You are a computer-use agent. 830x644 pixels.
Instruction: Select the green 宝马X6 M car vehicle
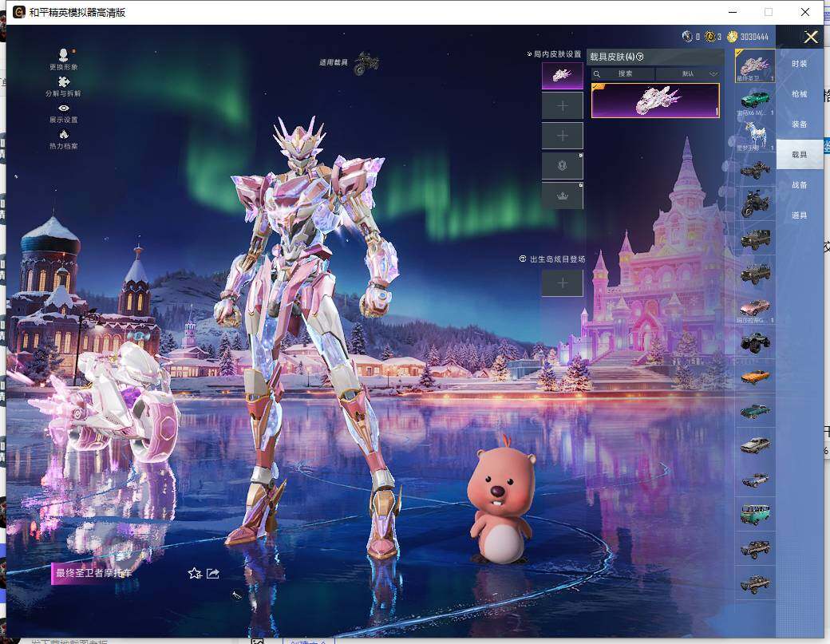[x=755, y=101]
